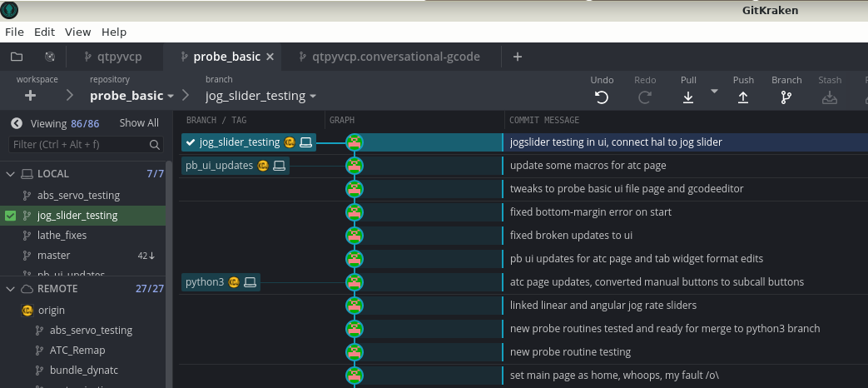This screenshot has height=388, width=868.
Task: Click the pb_ui_updates branch label in graph
Action: (236, 166)
